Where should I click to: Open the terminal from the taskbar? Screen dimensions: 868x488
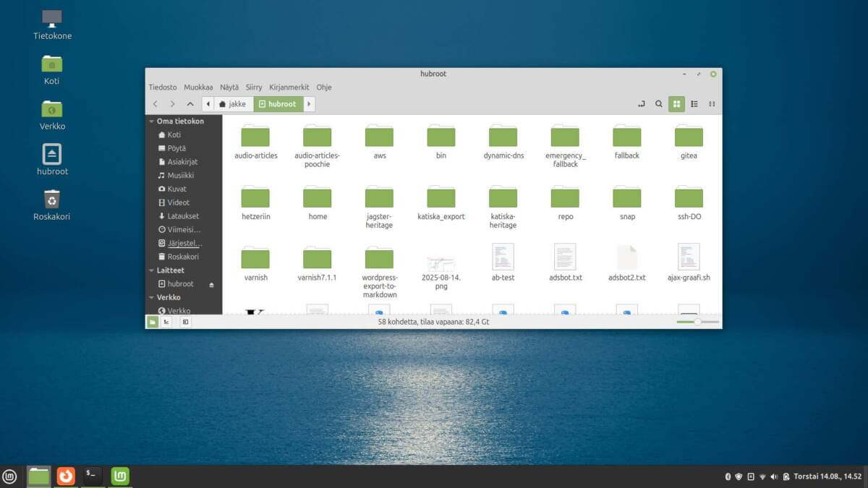pos(92,476)
